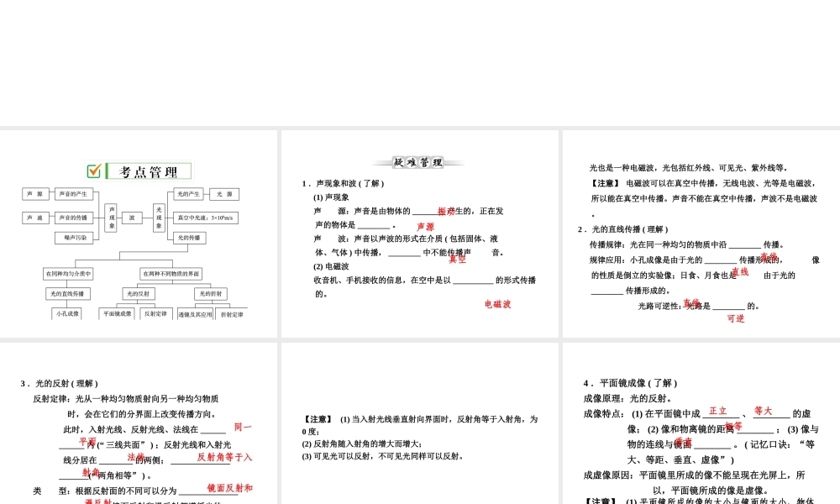Viewport: 840px width, 504px height.
Task: Select the 噪声污染 box
Action: [x=75, y=237]
